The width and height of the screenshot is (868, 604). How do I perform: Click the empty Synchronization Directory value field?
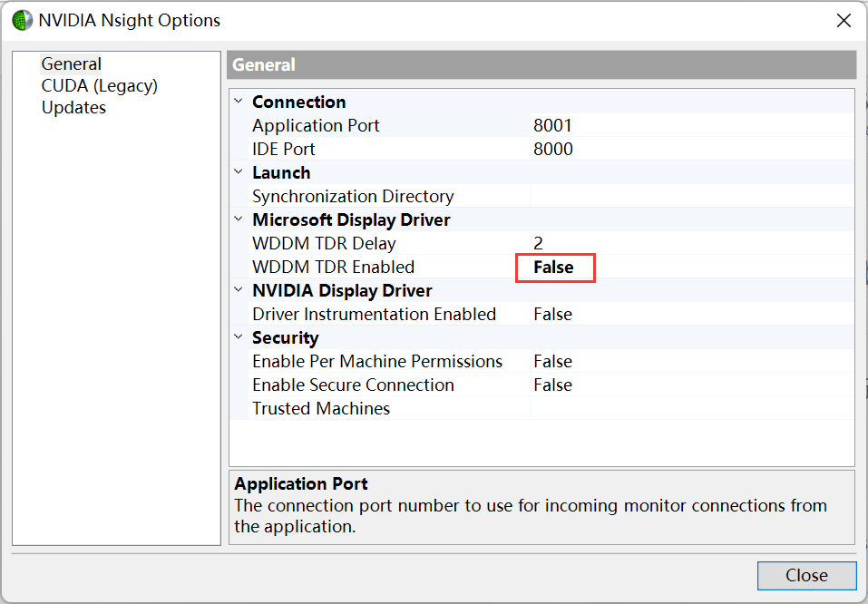pyautogui.click(x=691, y=196)
